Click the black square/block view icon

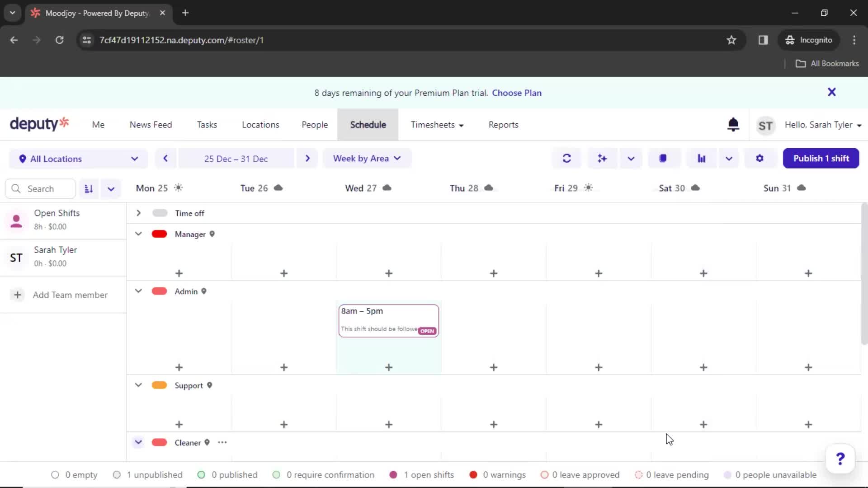663,158
